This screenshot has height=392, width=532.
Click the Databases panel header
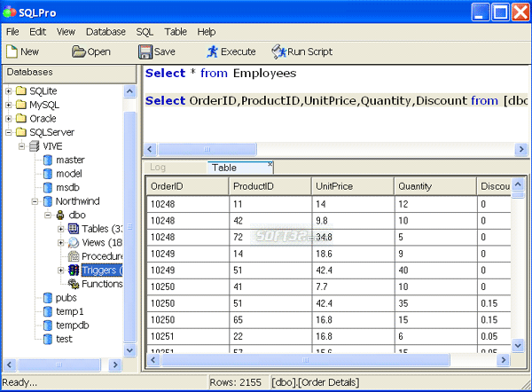[69, 74]
